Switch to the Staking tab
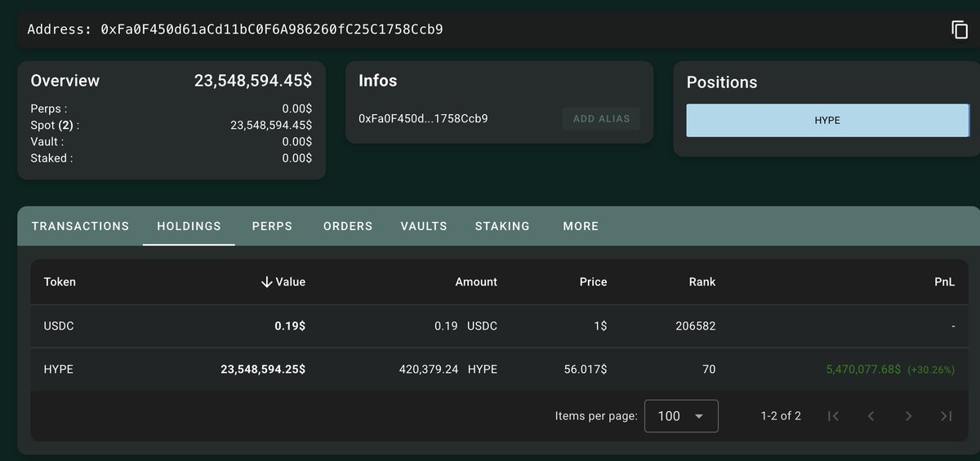 (502, 226)
